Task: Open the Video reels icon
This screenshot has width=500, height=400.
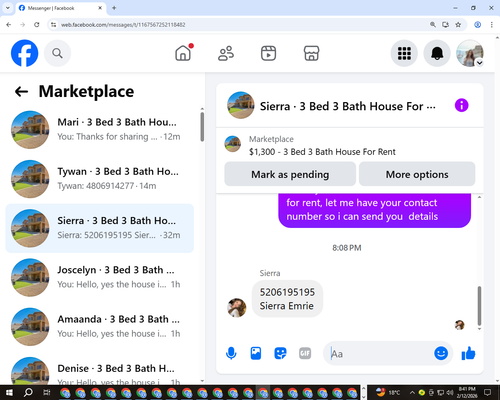Action: (268, 53)
